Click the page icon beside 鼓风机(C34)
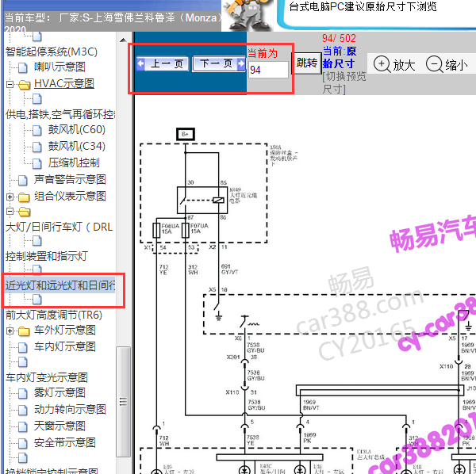The image size is (476, 474). click(x=37, y=147)
